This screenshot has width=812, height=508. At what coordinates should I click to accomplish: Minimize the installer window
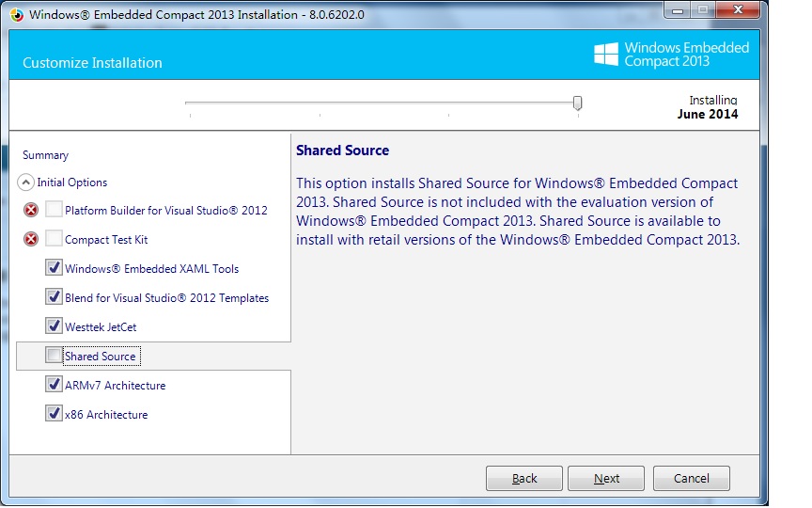[678, 9]
